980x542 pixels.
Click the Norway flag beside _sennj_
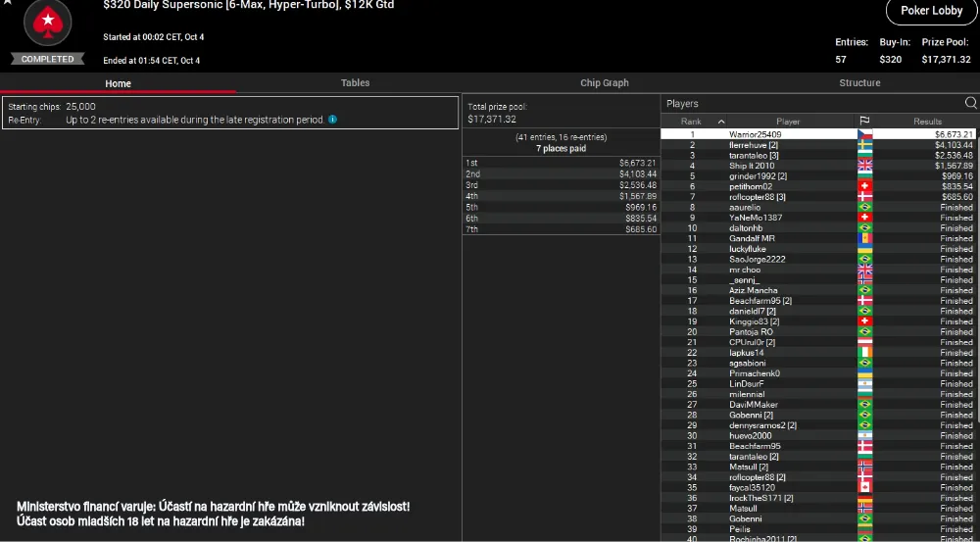pyautogui.click(x=865, y=280)
